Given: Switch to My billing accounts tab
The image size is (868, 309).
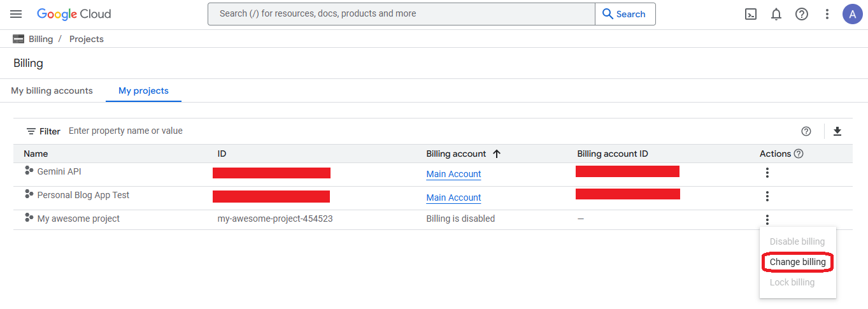Looking at the screenshot, I should click(52, 90).
